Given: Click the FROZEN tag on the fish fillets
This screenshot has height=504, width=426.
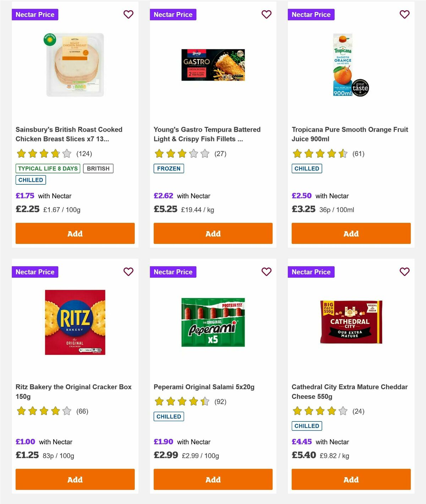Looking at the screenshot, I should [169, 168].
